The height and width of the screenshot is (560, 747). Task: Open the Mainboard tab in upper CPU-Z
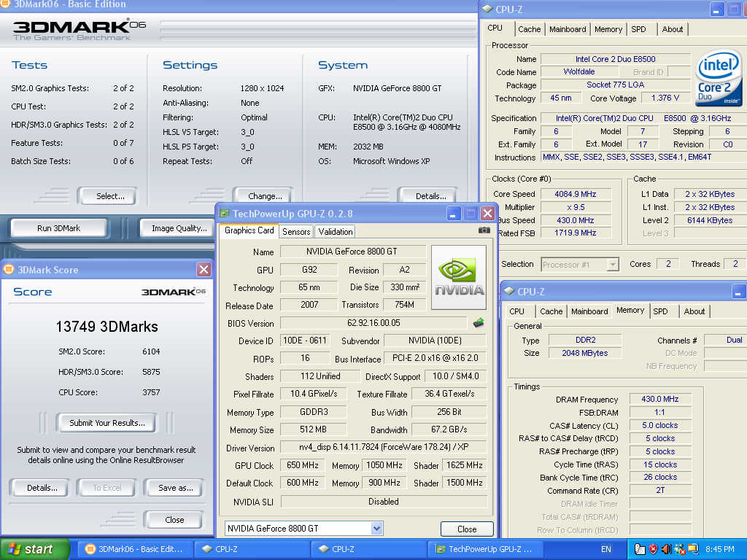click(x=568, y=29)
